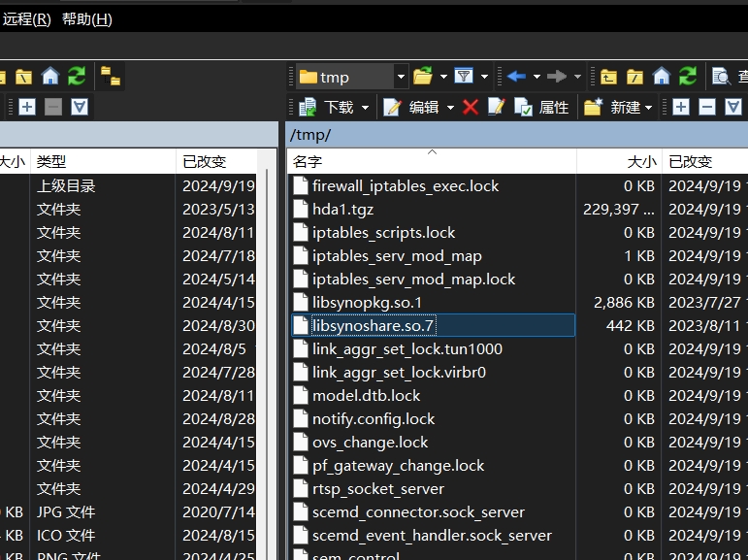Invert selection icon in remote panel
The image size is (748, 560).
[x=733, y=107]
